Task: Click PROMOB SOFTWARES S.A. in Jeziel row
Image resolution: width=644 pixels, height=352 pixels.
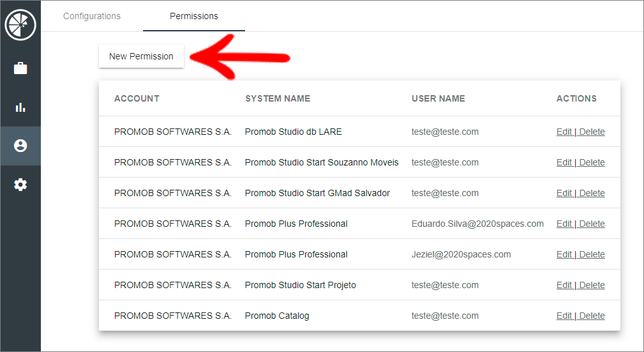Action: pyautogui.click(x=173, y=254)
